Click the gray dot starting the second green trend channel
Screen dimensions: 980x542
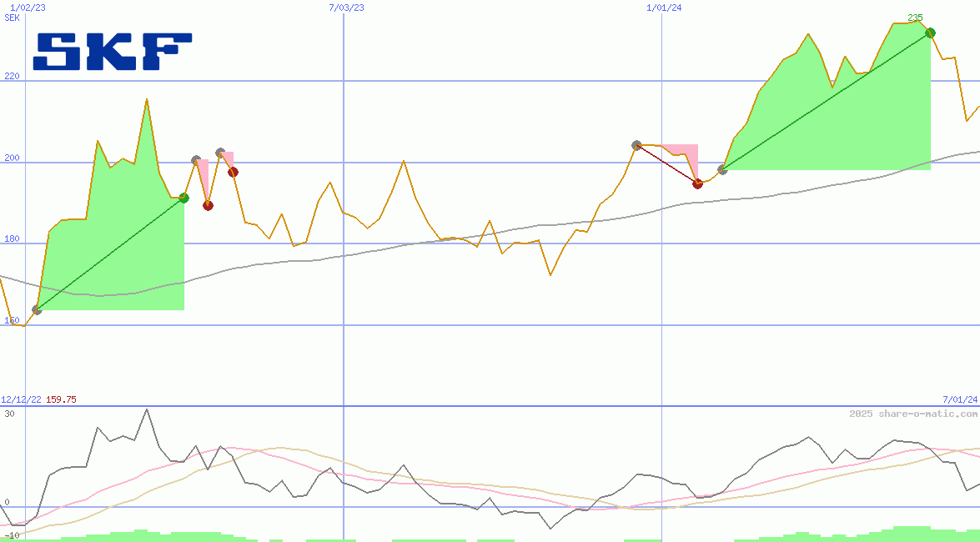[x=722, y=170]
